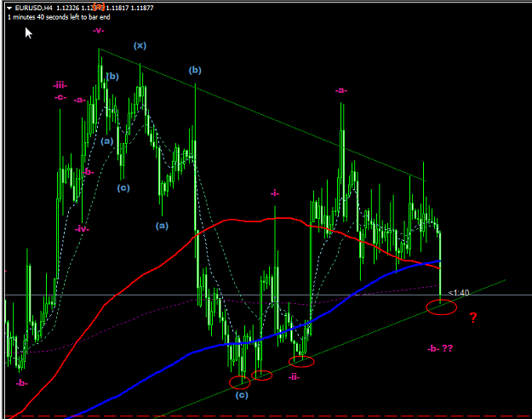Select the '-b- ??' label
532x419 pixels.
[440, 348]
